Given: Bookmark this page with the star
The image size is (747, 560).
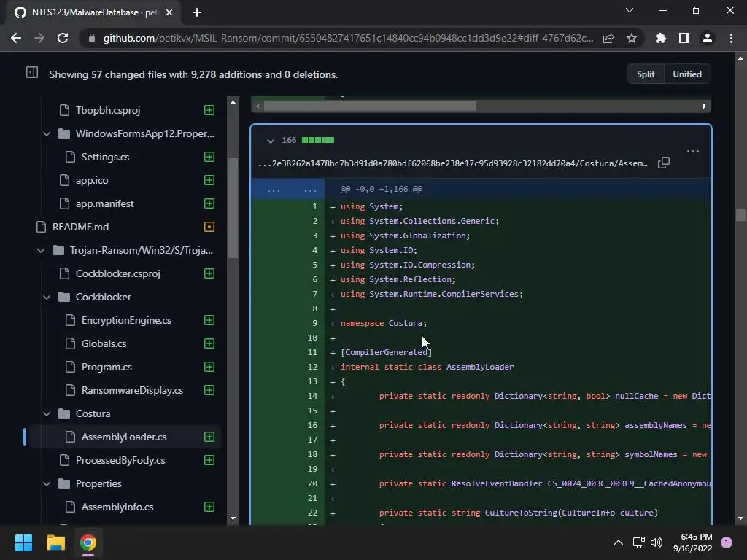Looking at the screenshot, I should [632, 38].
